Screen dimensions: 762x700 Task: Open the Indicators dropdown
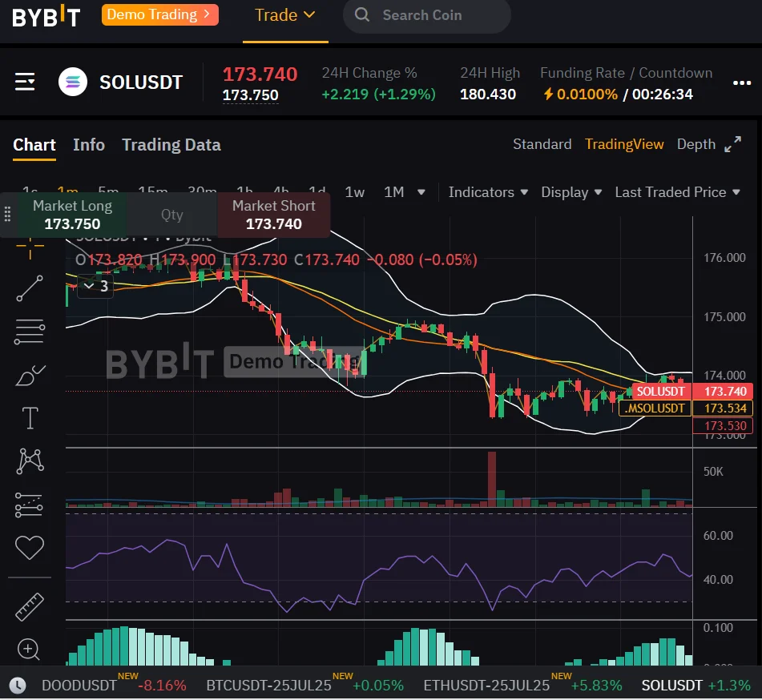click(x=488, y=192)
